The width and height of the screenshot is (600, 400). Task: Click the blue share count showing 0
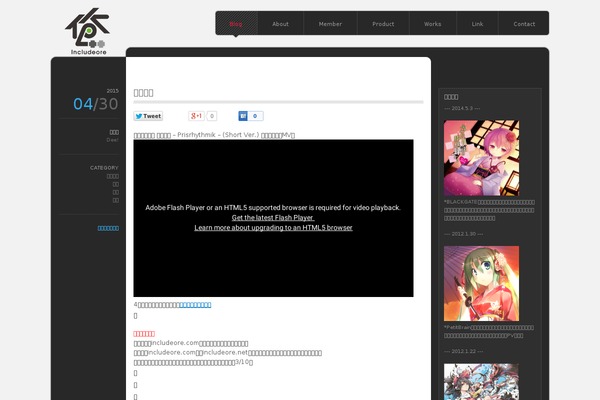[x=255, y=116]
